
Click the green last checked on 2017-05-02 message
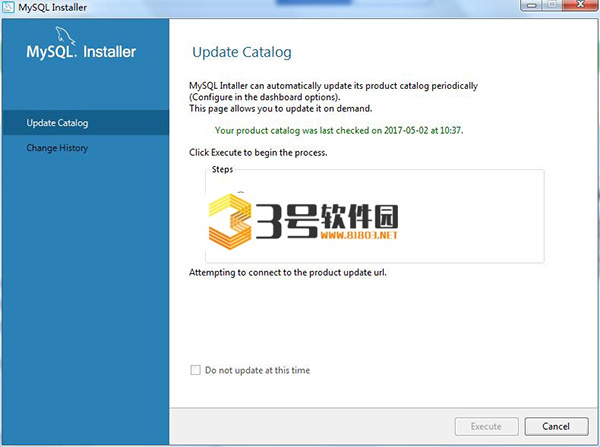[339, 131]
